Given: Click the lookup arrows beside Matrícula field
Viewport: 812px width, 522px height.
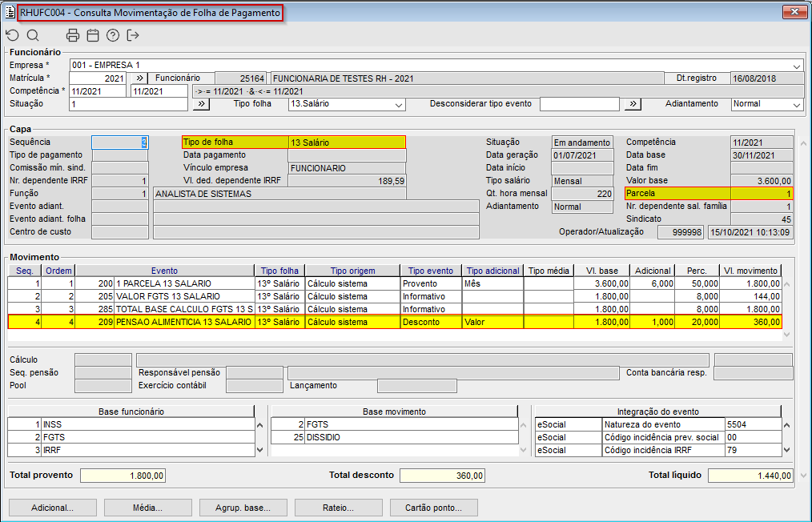Looking at the screenshot, I should point(139,78).
